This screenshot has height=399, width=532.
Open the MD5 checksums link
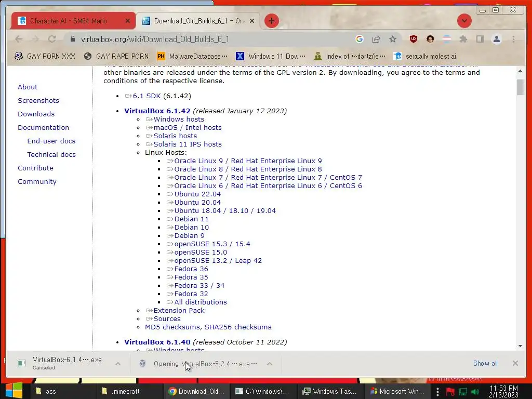click(x=172, y=327)
